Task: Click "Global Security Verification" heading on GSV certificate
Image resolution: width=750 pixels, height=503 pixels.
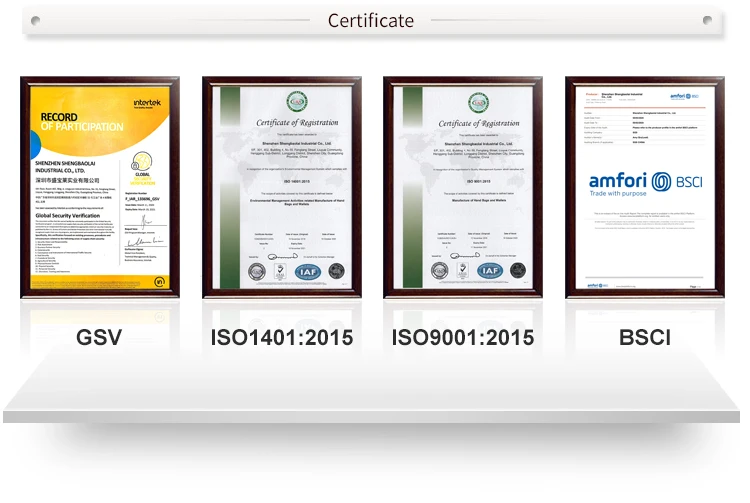Action: 67,216
